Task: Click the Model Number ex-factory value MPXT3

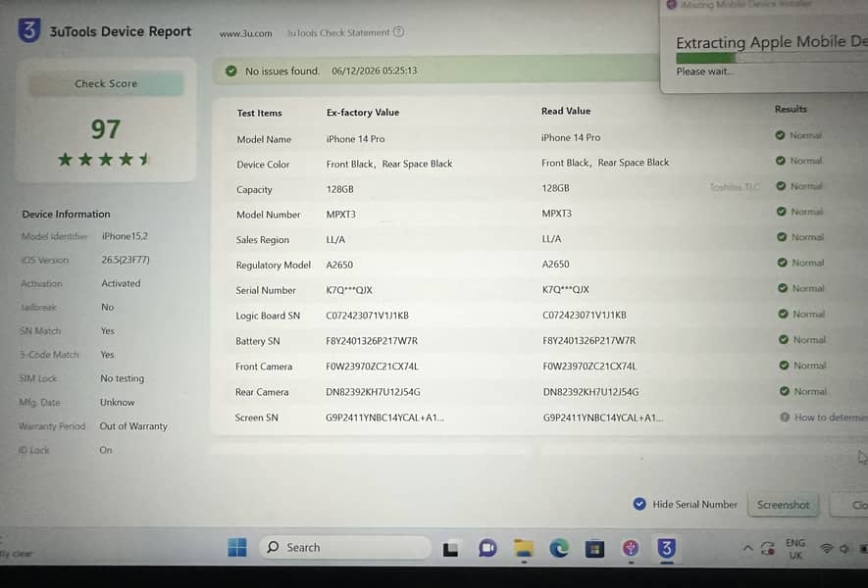Action: pyautogui.click(x=341, y=214)
